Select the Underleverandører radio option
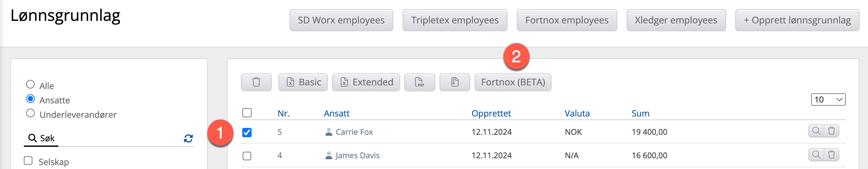868x169 pixels. (30, 113)
